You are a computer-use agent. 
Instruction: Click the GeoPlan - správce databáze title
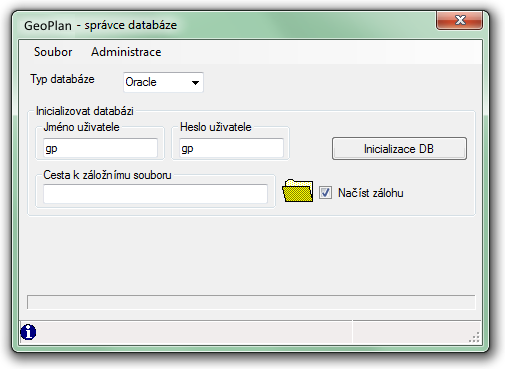(100, 25)
